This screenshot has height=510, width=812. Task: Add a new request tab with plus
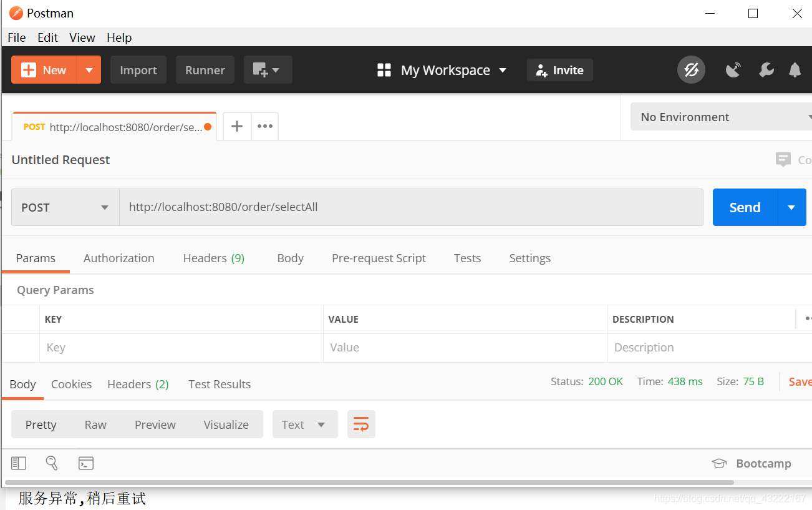(237, 126)
